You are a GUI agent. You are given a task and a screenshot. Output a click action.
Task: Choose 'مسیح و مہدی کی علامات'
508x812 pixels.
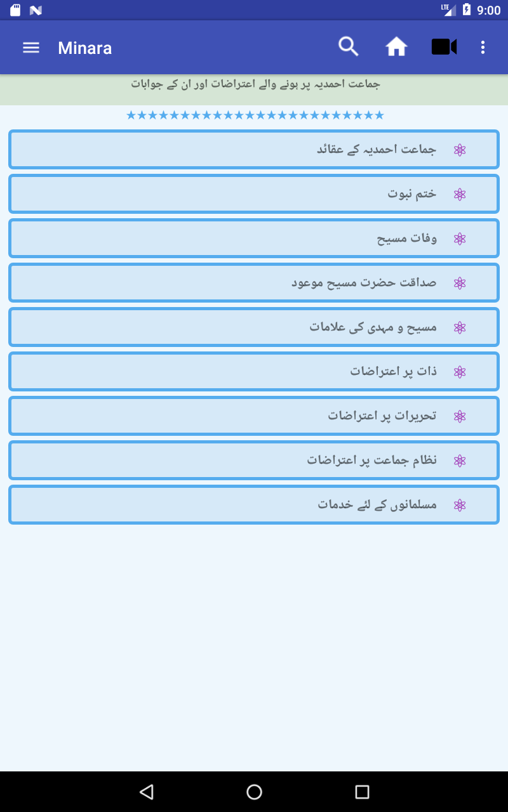pos(254,327)
